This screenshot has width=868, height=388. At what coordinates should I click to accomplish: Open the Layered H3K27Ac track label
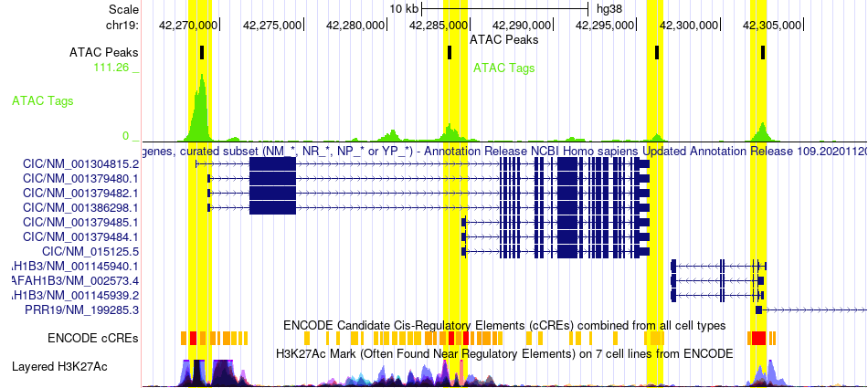pyautogui.click(x=75, y=367)
